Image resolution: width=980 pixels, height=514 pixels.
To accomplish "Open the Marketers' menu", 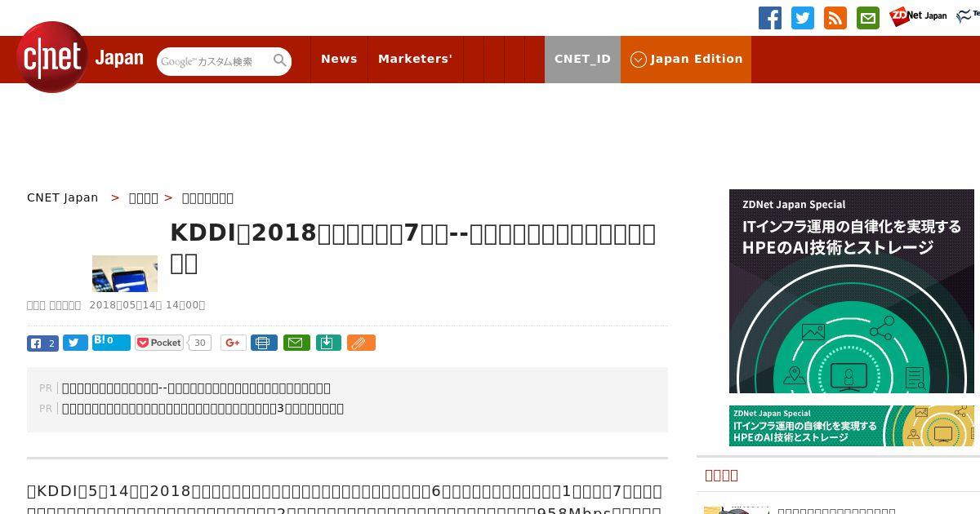I will (415, 59).
